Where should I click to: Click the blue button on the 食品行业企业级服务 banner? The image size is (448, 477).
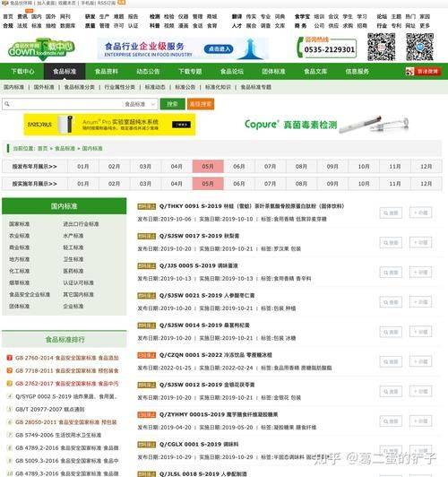pyautogui.click(x=219, y=49)
